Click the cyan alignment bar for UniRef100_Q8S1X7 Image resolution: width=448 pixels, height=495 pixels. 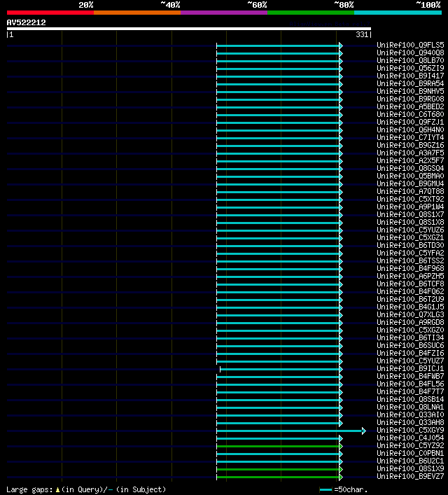click(278, 216)
